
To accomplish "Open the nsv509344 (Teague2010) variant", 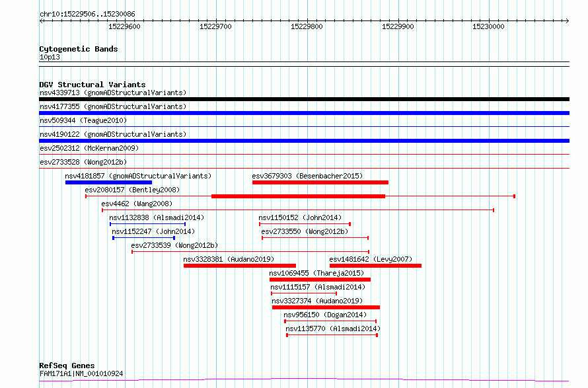I will [x=83, y=120].
